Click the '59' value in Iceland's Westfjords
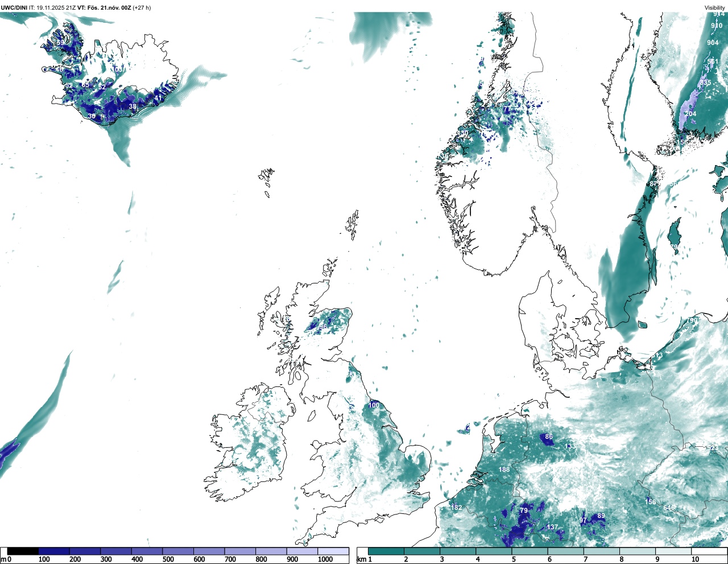Screen dimensions: 728x564 60,43
